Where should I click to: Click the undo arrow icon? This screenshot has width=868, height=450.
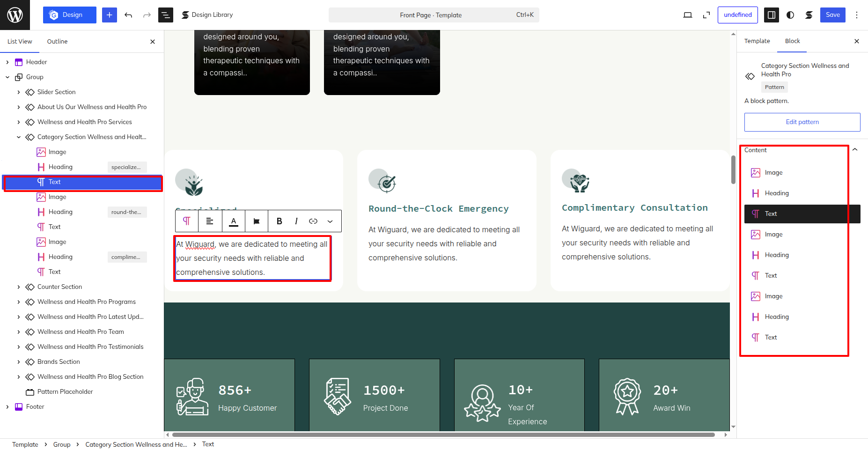coord(128,15)
